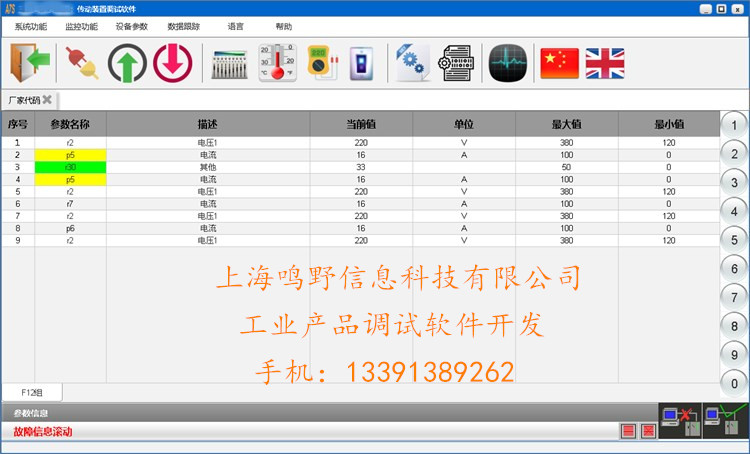This screenshot has width=750, height=454.
Task: Click the green upload arrow icon
Action: (127, 63)
